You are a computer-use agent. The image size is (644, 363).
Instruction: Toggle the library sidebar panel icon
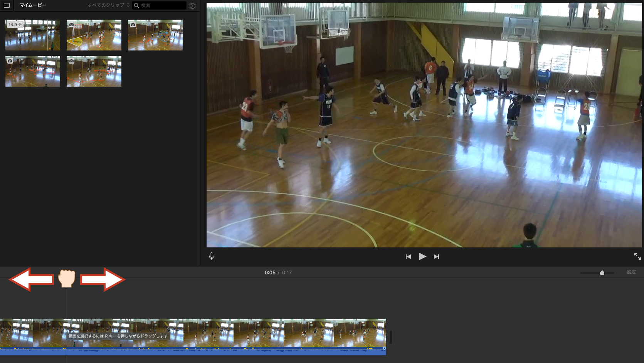pyautogui.click(x=7, y=5)
